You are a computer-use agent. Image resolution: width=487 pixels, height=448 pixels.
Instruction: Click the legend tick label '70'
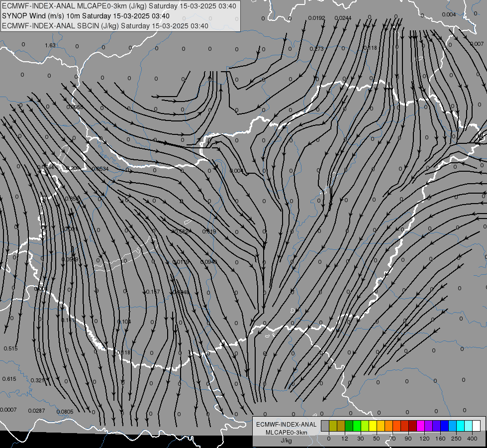tap(392, 439)
